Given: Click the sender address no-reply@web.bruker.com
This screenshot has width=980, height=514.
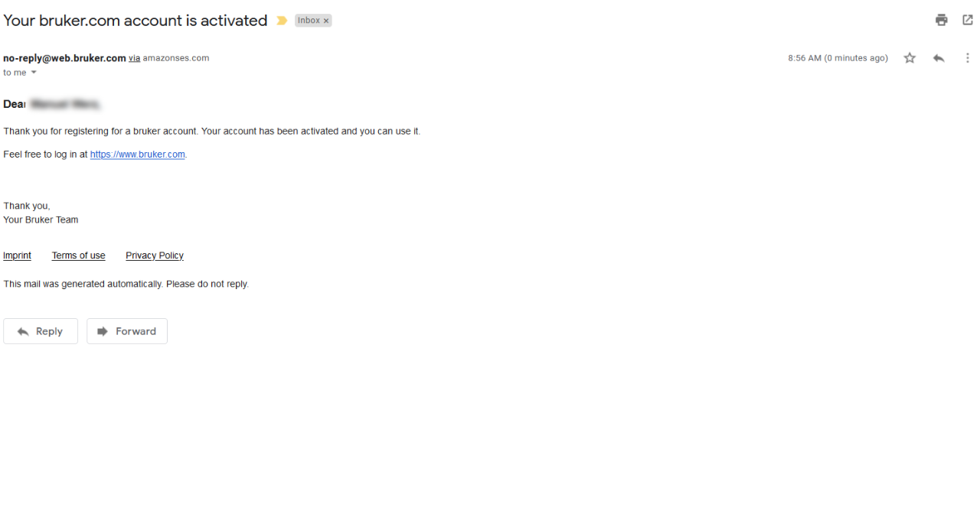Looking at the screenshot, I should click(64, 58).
